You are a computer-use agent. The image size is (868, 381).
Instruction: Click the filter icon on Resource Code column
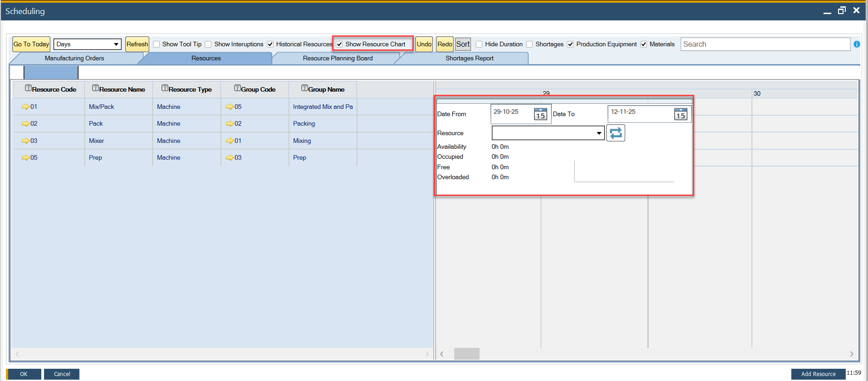pos(28,88)
